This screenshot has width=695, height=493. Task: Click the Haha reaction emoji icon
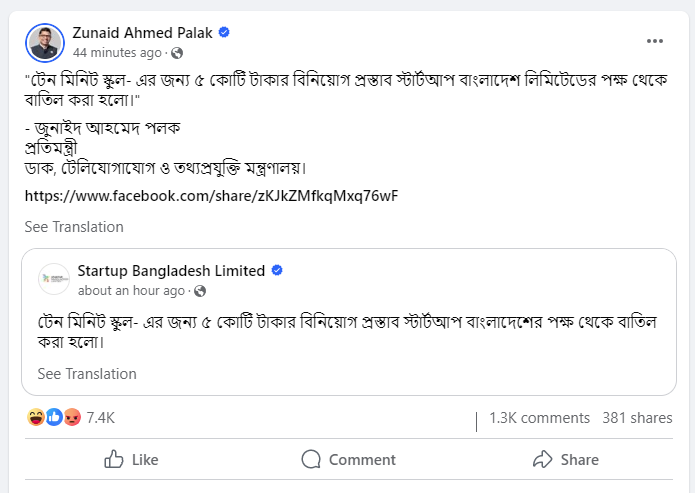[36, 417]
